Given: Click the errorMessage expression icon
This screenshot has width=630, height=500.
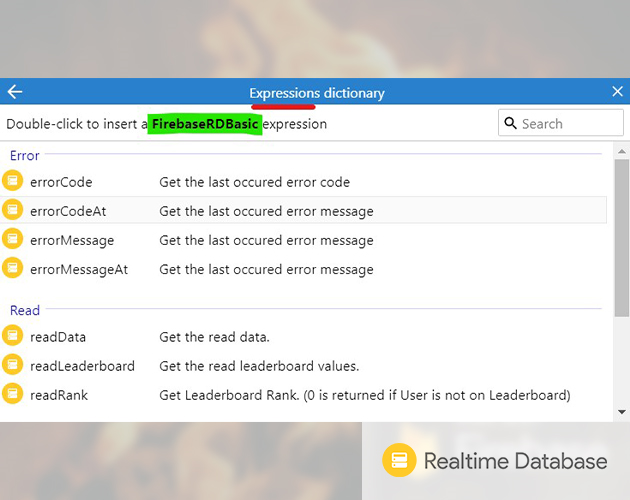Looking at the screenshot, I should point(12,239).
